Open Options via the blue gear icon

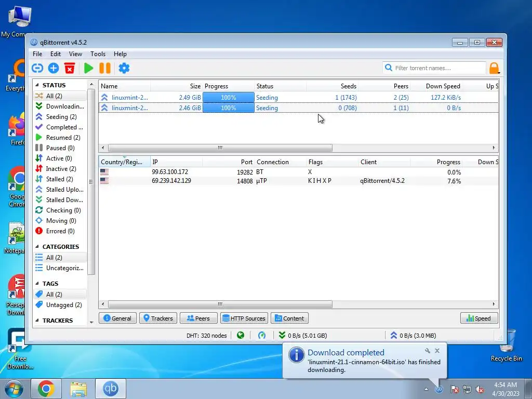pyautogui.click(x=124, y=68)
